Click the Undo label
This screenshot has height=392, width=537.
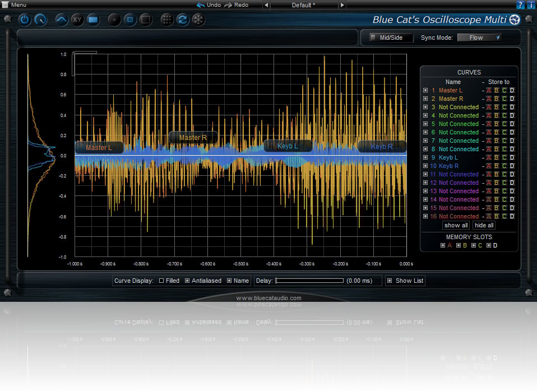[214, 5]
